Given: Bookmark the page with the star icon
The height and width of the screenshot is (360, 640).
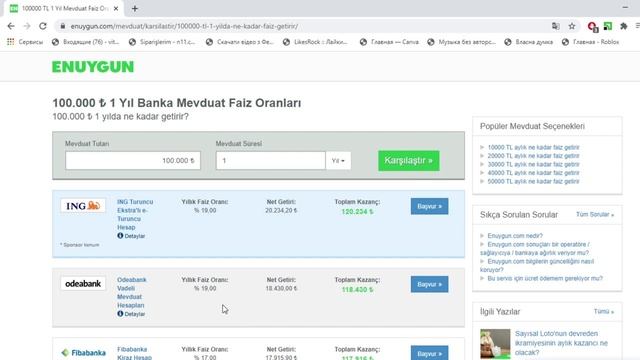Looking at the screenshot, I should click(x=572, y=26).
